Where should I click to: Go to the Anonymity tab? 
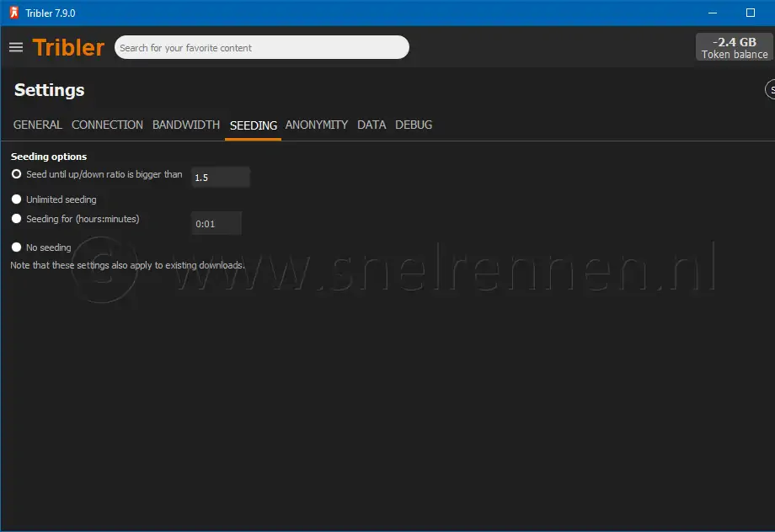pyautogui.click(x=317, y=125)
